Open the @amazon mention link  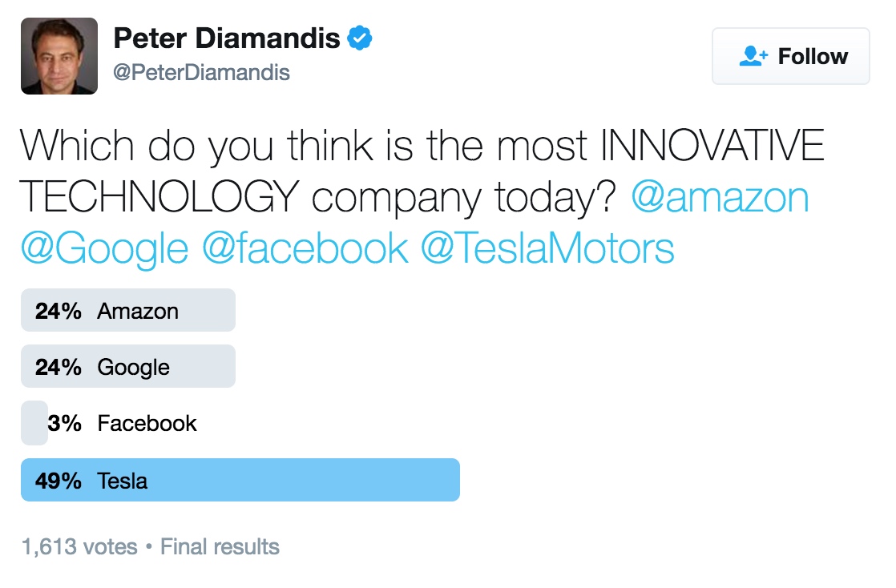click(x=720, y=197)
